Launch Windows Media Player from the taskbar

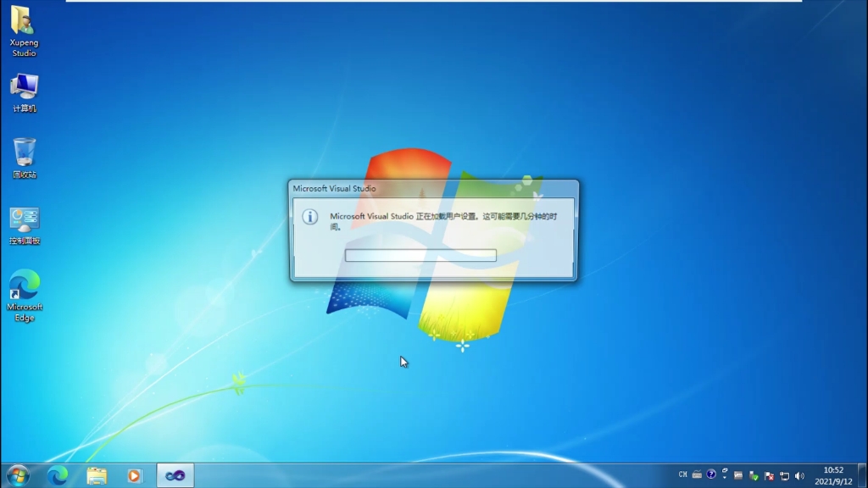133,476
